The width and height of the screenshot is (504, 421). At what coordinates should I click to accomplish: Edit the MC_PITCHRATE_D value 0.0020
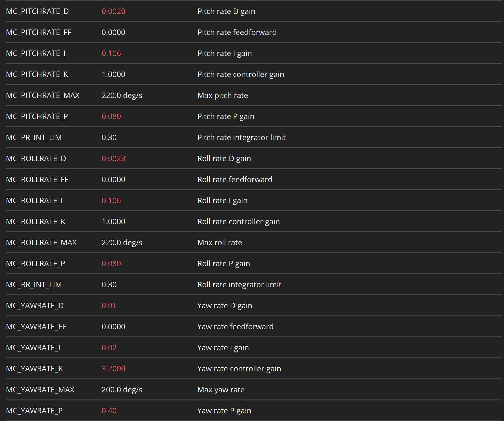click(113, 11)
